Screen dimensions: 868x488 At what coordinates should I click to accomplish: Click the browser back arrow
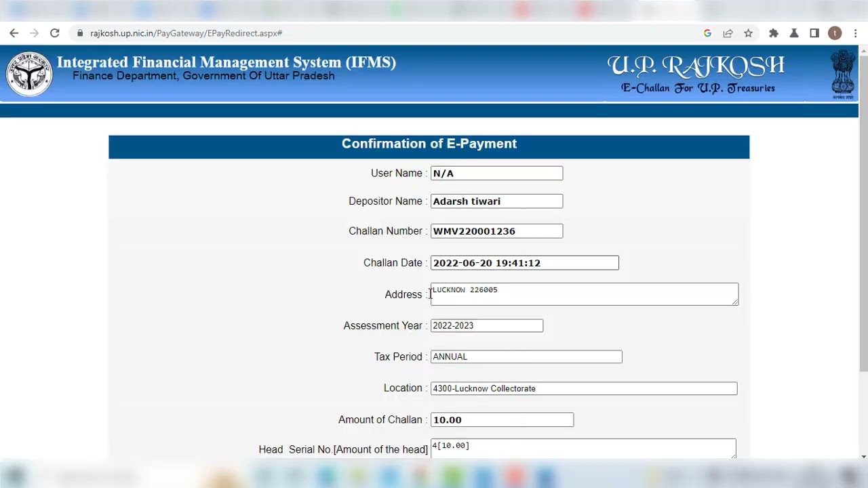pyautogui.click(x=14, y=33)
